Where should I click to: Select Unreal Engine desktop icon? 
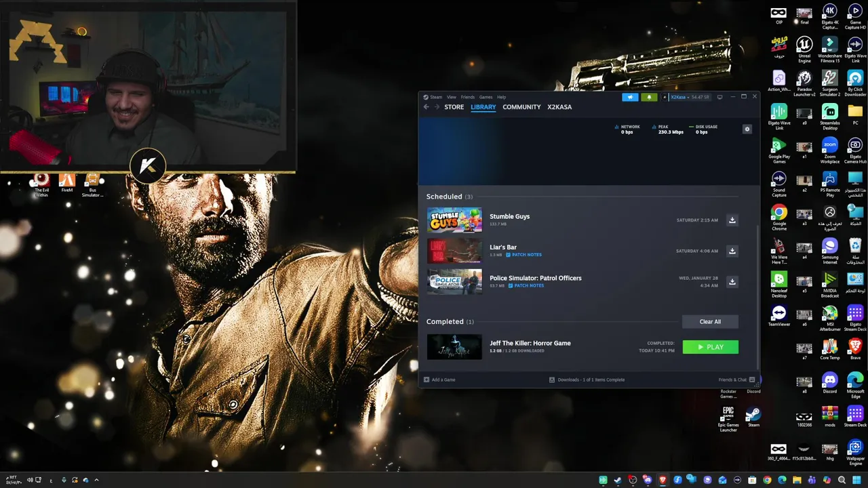(804, 49)
